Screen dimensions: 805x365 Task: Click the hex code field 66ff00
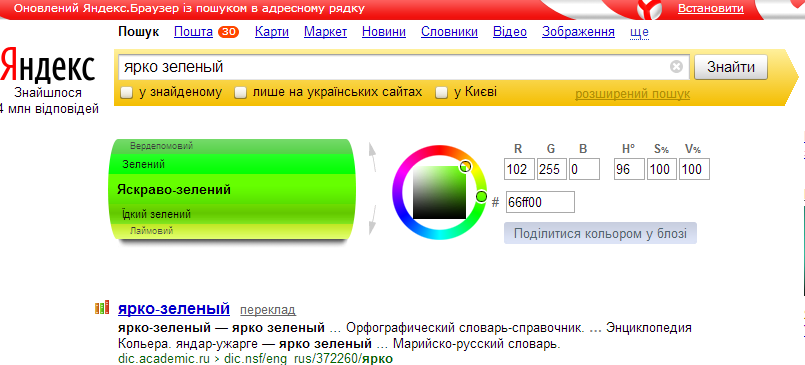(x=540, y=202)
